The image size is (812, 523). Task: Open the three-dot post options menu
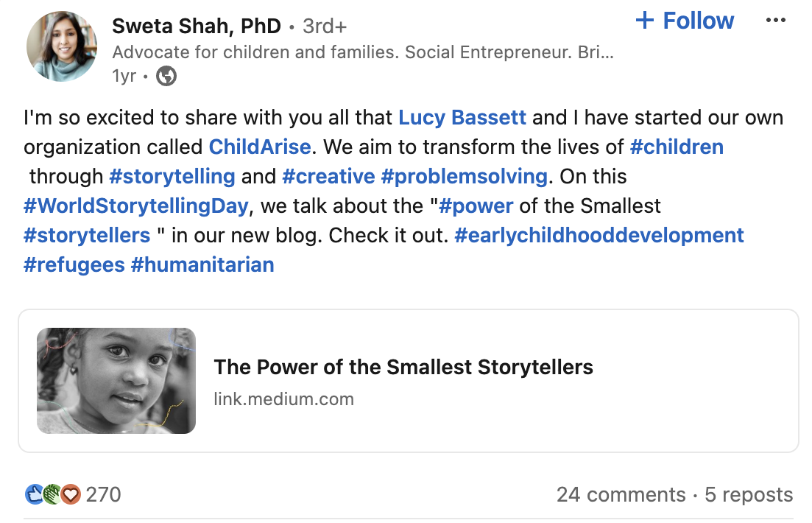775,21
